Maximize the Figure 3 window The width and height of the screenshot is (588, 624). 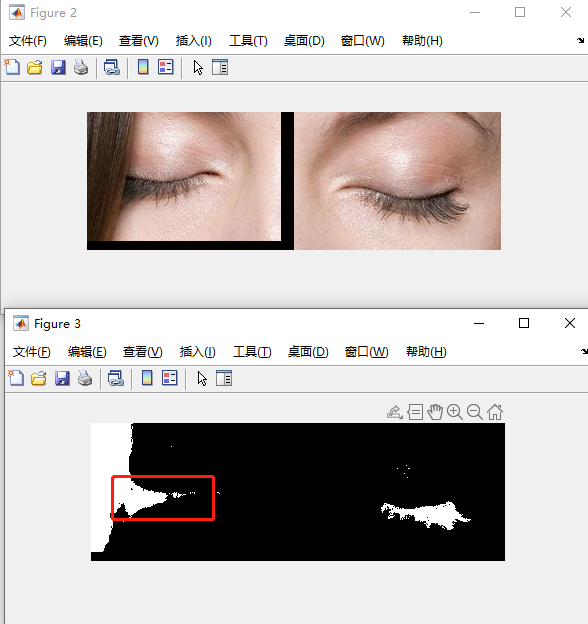click(x=524, y=323)
